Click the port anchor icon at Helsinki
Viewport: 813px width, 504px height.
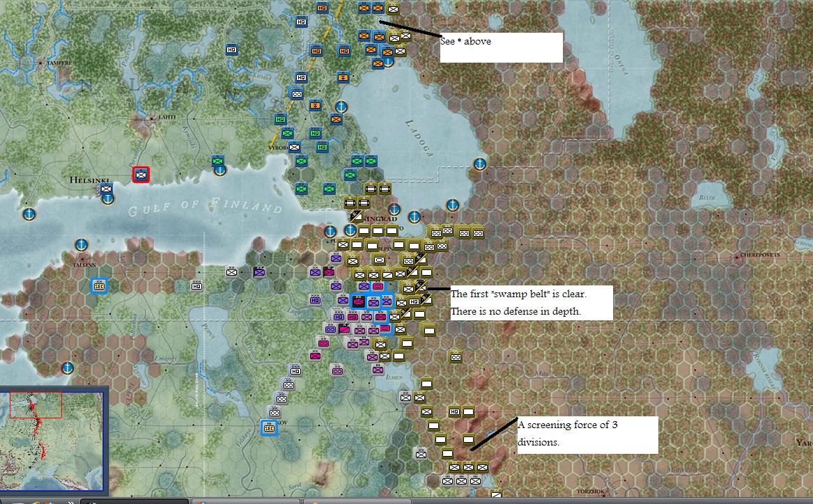pos(108,199)
